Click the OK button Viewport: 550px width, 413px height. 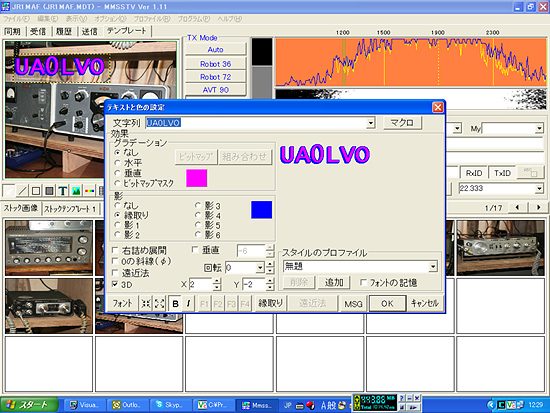pos(387,304)
